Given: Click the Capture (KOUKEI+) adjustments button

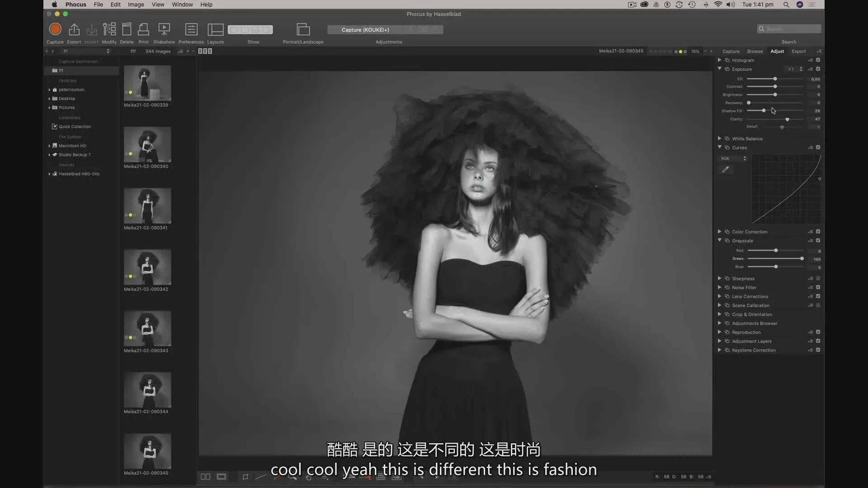Looking at the screenshot, I should click(x=365, y=30).
